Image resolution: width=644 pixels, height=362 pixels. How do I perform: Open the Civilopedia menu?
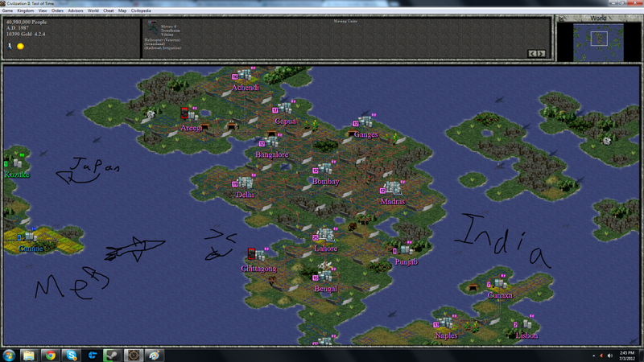tap(141, 10)
